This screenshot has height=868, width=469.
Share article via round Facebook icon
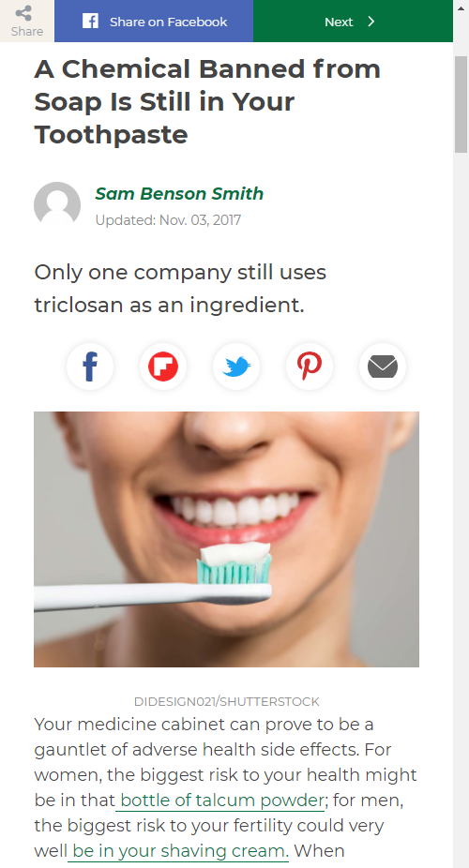tap(90, 366)
